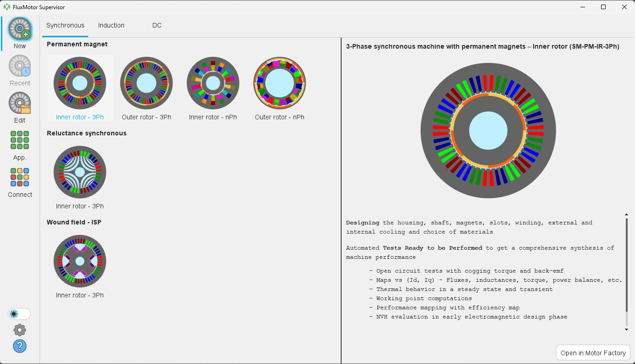Close the FluxMotor Supervisor window
Viewport: 635px width, 364px height.
[624, 7]
